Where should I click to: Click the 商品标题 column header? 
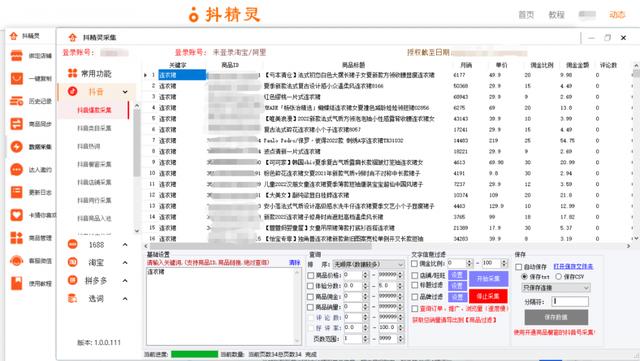tap(353, 65)
